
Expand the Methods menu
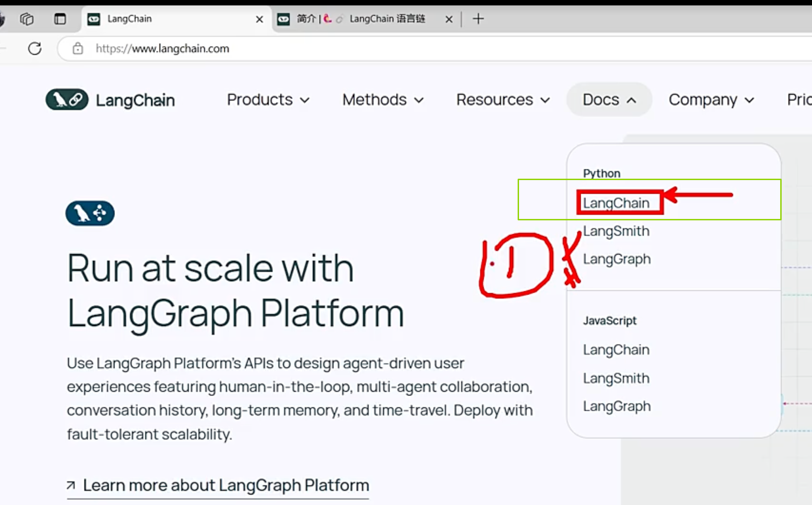(x=383, y=100)
